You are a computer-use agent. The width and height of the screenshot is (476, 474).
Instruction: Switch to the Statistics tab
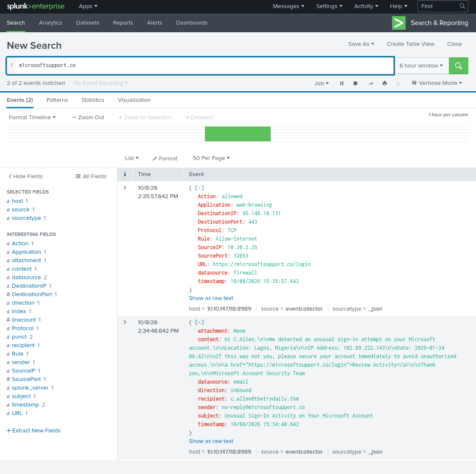point(92,100)
